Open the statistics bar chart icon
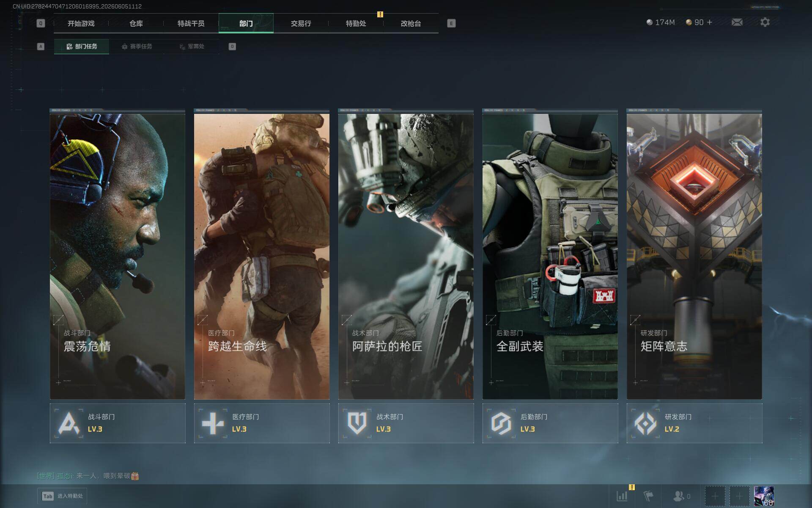This screenshot has height=508, width=812. coord(622,496)
